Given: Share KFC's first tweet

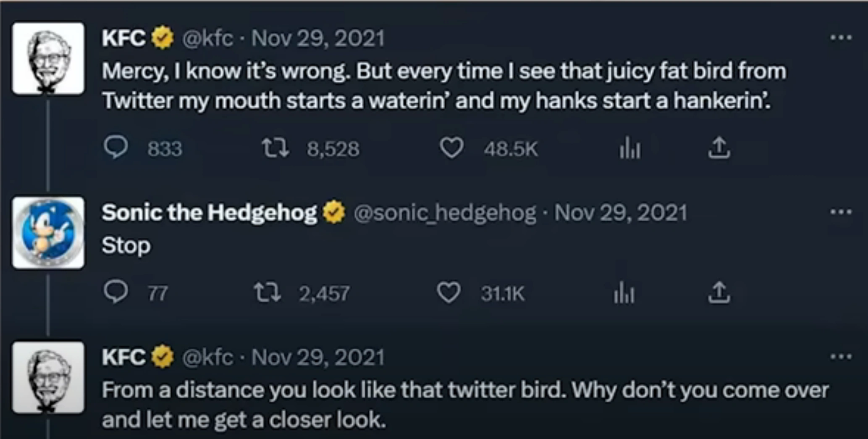Looking at the screenshot, I should [719, 148].
